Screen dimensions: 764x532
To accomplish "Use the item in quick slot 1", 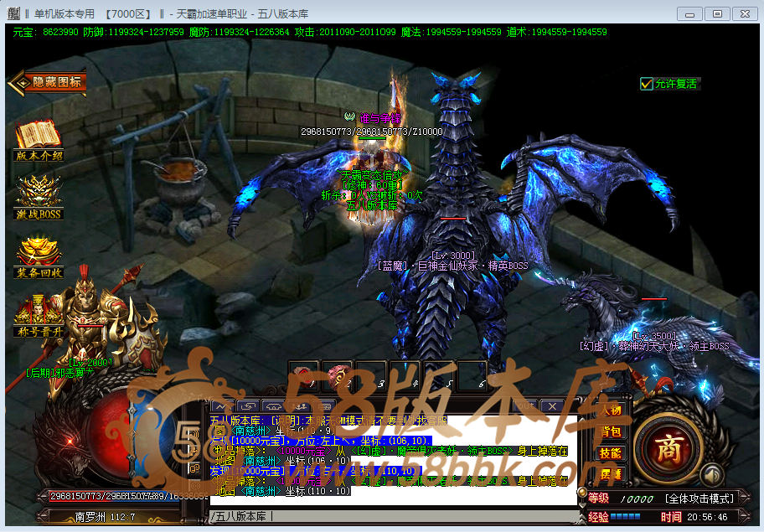I will [304, 376].
